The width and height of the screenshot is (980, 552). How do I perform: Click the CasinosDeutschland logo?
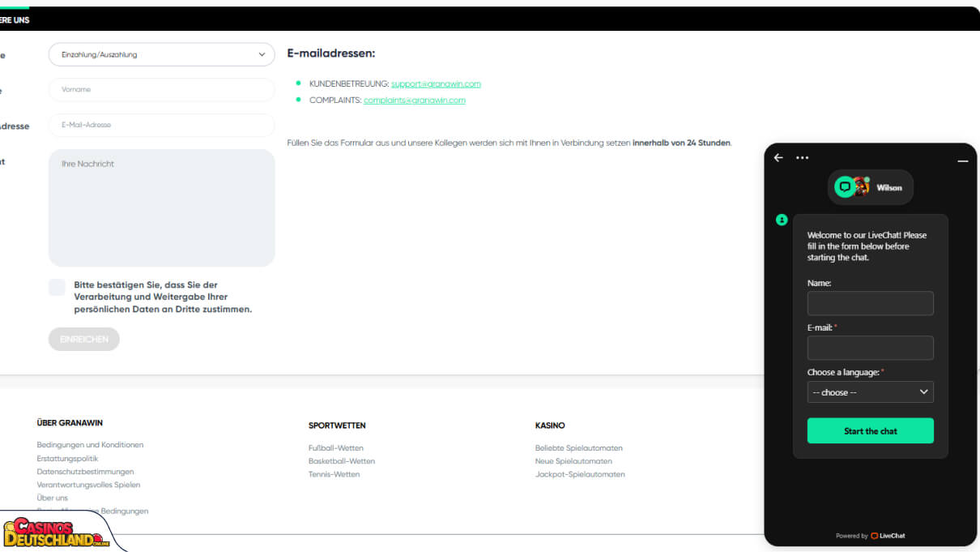[x=57, y=533]
